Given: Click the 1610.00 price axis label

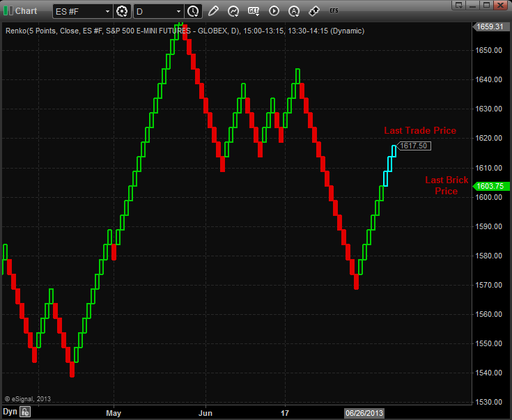Looking at the screenshot, I should click(488, 168).
